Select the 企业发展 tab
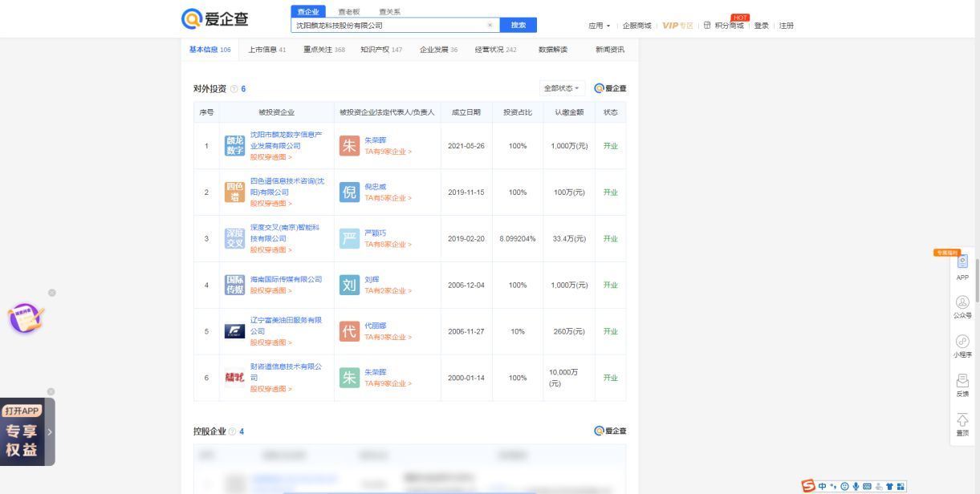 [438, 50]
